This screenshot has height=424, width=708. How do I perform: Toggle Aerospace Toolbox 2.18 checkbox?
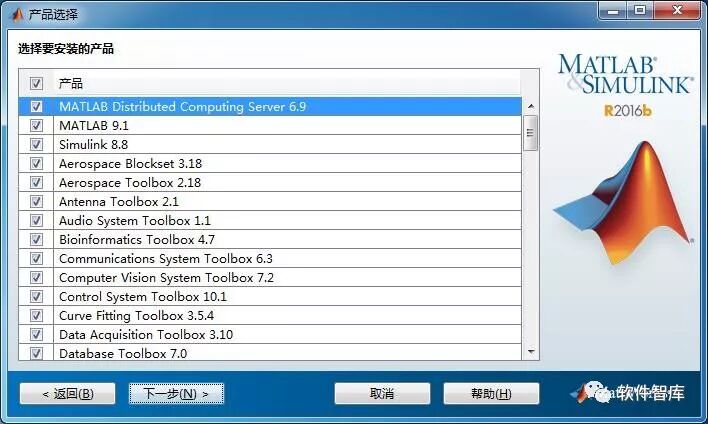36,182
